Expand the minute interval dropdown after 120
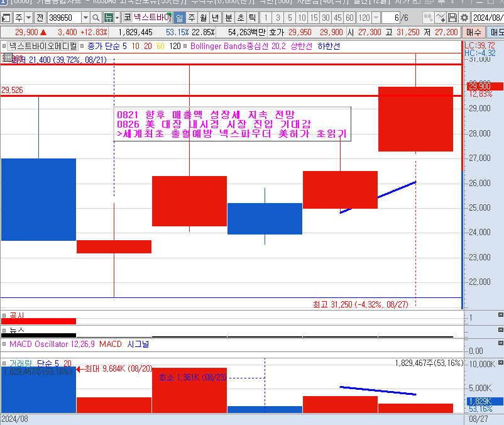Viewport: 504px width, 425px height. 377,18
